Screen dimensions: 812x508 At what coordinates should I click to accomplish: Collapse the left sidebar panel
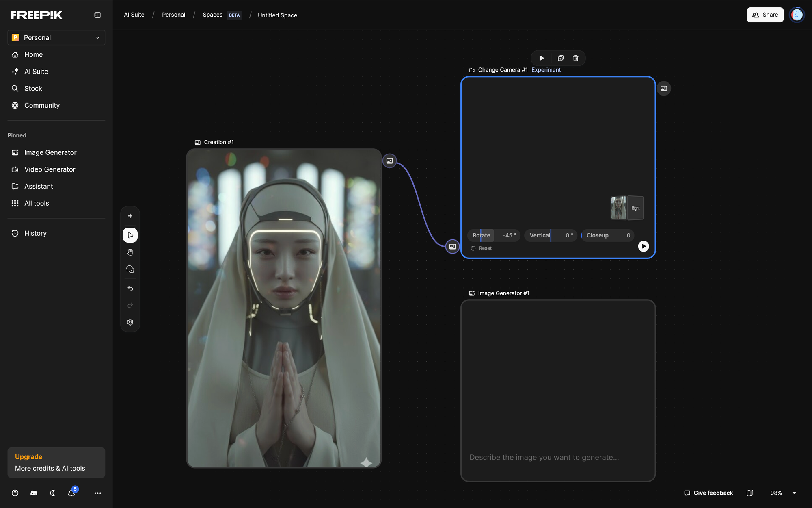[97, 15]
